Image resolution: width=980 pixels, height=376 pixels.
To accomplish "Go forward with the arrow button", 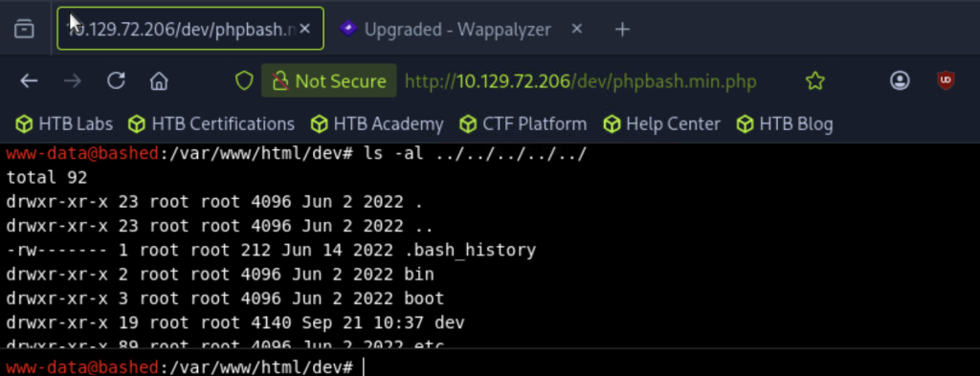I will 73,80.
